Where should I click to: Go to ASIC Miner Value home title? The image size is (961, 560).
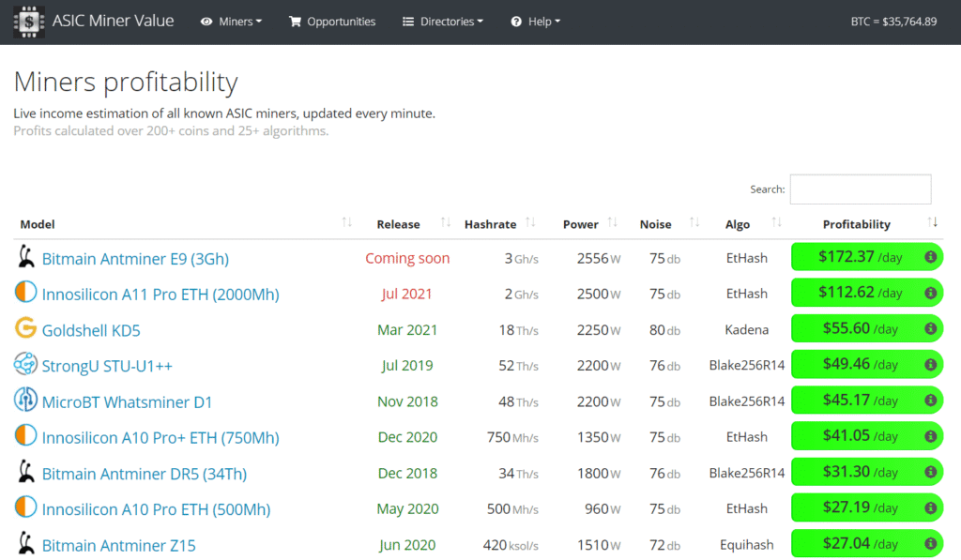[113, 21]
